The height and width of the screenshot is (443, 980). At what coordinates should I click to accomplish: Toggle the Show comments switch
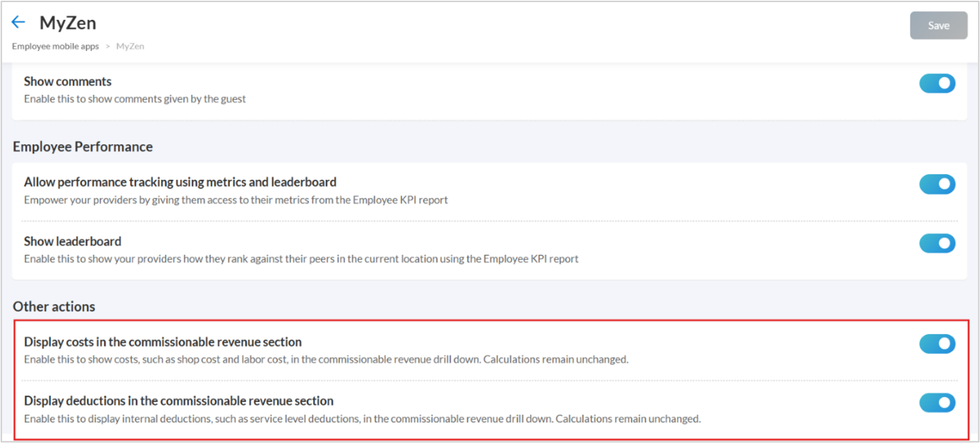click(x=937, y=84)
